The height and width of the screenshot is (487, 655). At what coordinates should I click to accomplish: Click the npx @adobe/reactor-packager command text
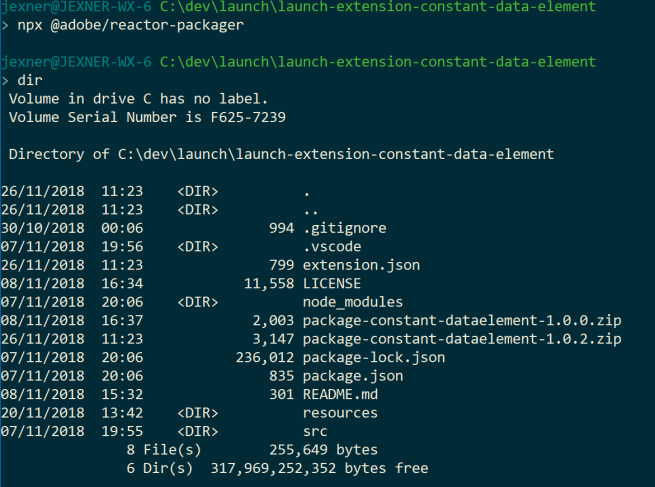[x=130, y=25]
